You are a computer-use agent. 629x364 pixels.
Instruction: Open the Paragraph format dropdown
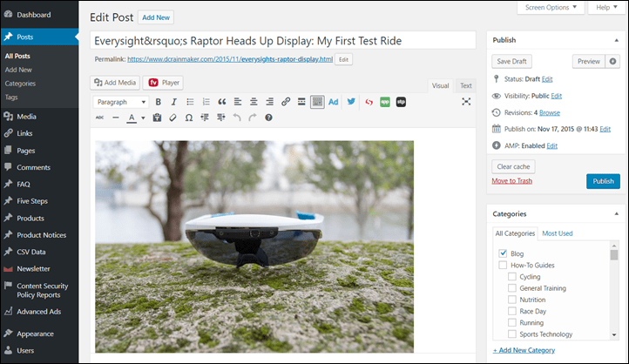pyautogui.click(x=121, y=102)
